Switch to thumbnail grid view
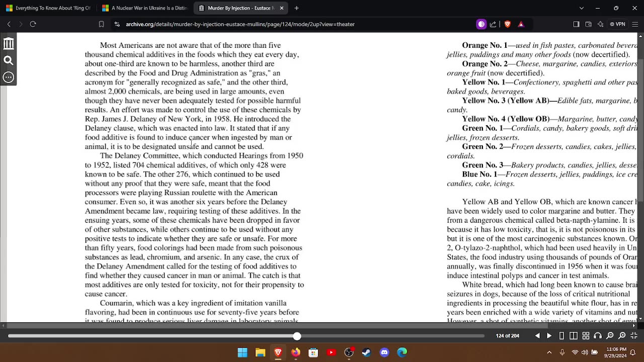This screenshot has width=644, height=362. (x=586, y=336)
